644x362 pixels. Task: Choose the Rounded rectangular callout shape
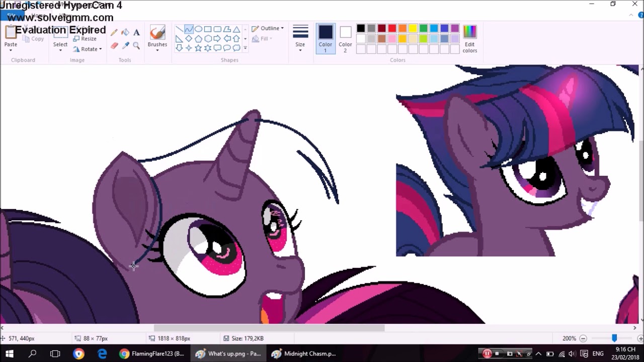point(217,48)
